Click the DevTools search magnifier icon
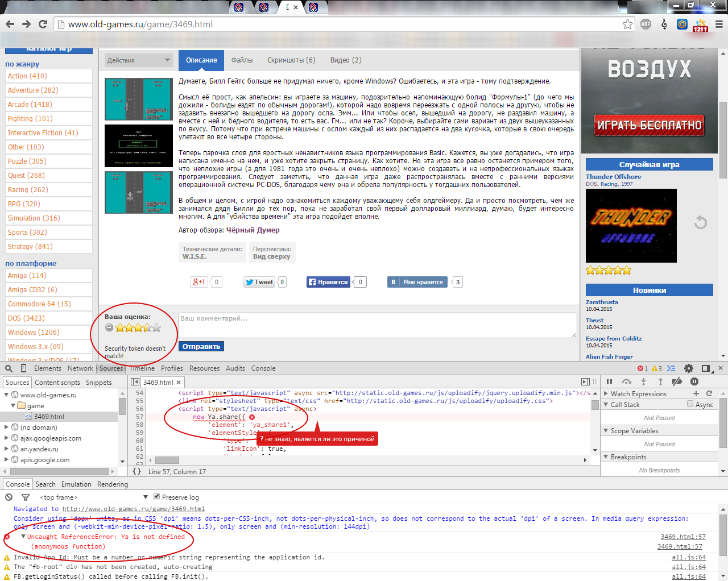The image size is (728, 581). [x=9, y=368]
